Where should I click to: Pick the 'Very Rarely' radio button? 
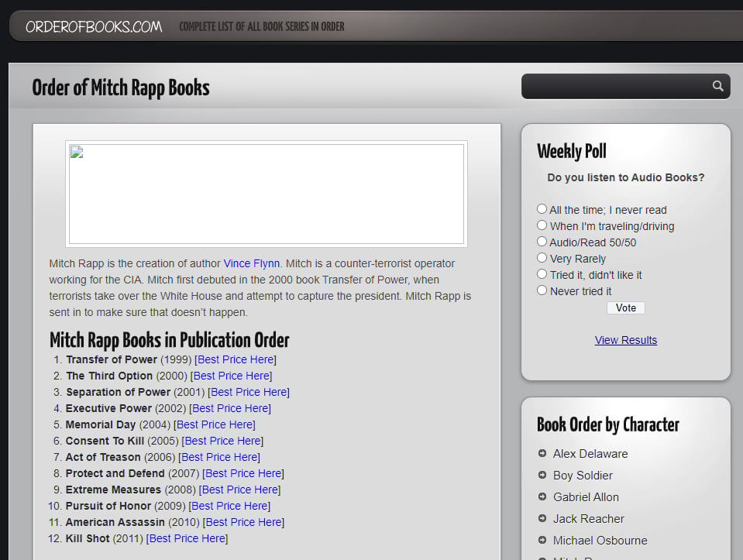(x=542, y=258)
